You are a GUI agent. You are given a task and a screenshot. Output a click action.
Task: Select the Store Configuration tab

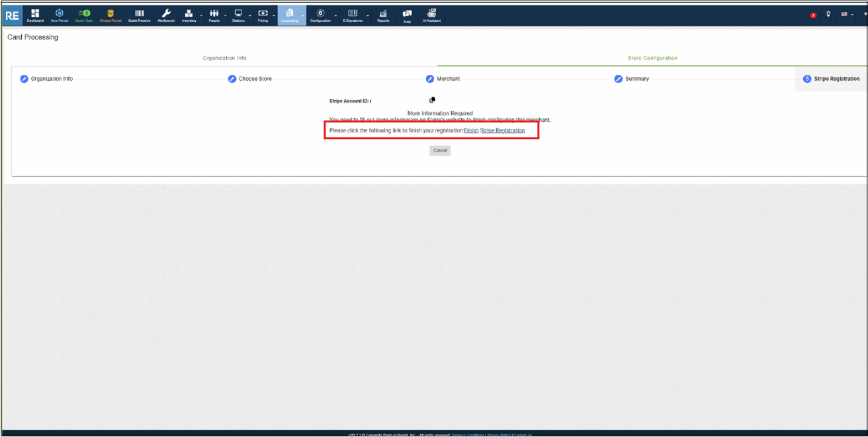(652, 58)
